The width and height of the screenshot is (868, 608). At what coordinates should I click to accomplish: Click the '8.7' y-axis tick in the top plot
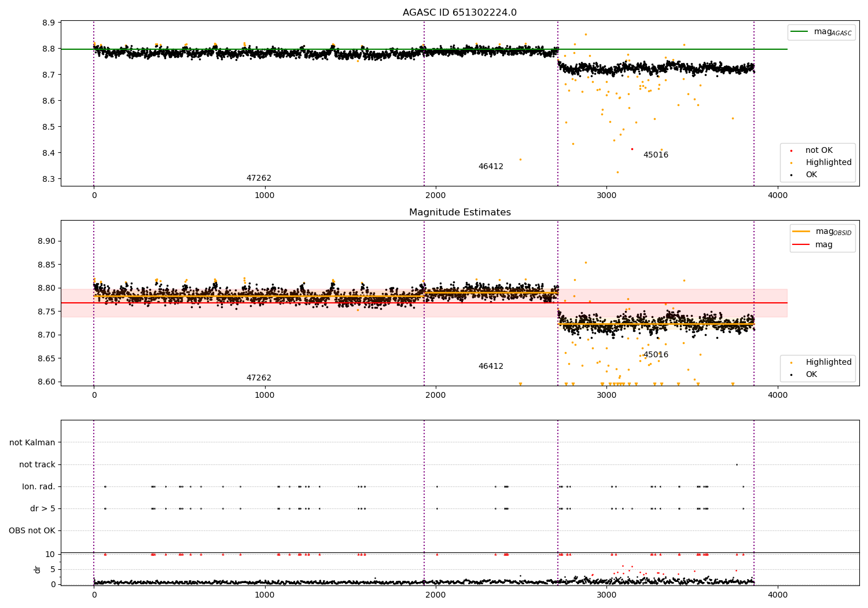coord(49,75)
